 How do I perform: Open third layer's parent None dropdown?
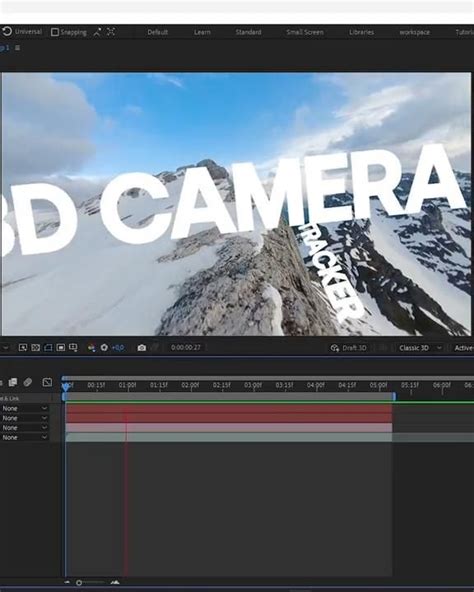(x=25, y=427)
